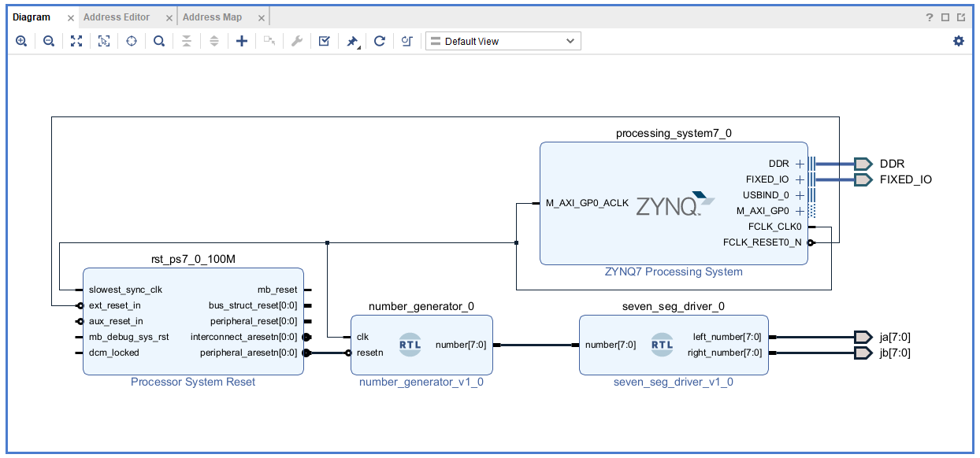The image size is (980, 458).
Task: Click the Customize Block wrench icon
Action: [x=297, y=41]
